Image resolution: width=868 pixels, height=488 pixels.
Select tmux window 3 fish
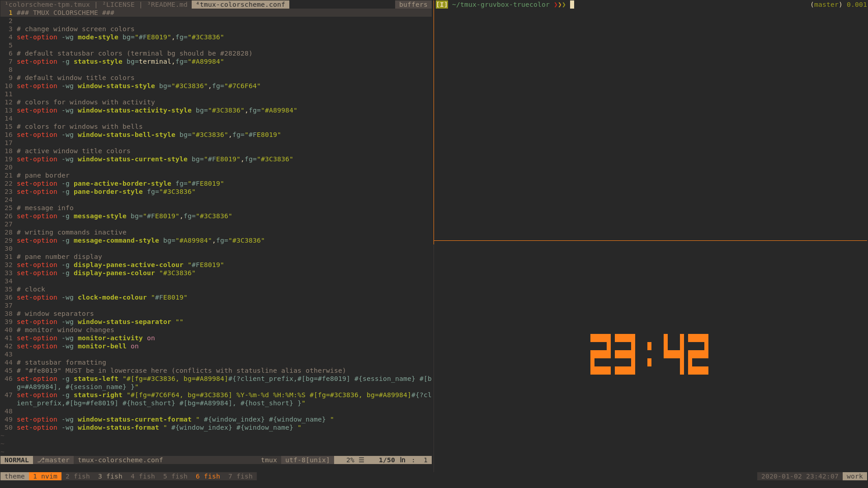110,476
